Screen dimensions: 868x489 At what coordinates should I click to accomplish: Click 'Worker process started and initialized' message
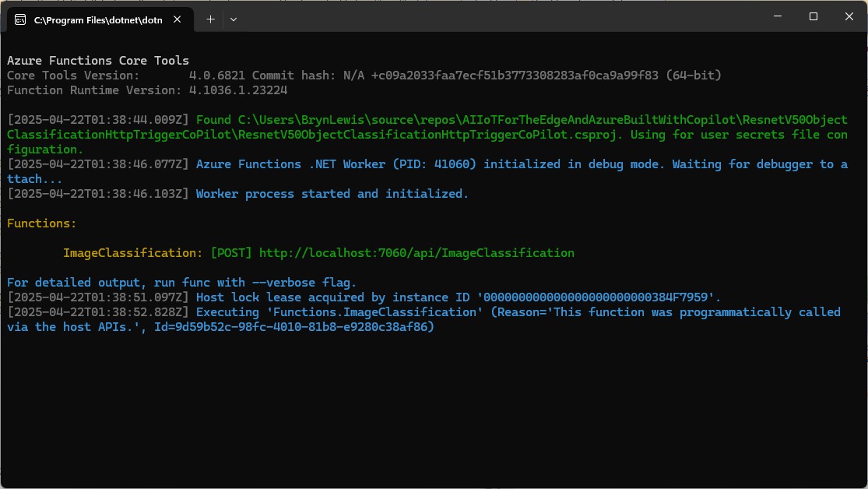point(332,194)
